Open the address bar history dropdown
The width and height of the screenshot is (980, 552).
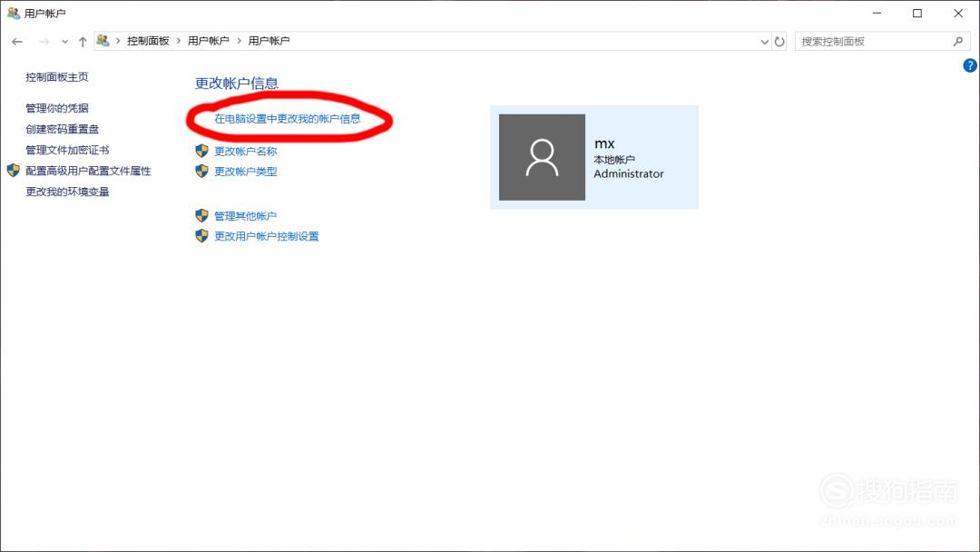tap(764, 42)
